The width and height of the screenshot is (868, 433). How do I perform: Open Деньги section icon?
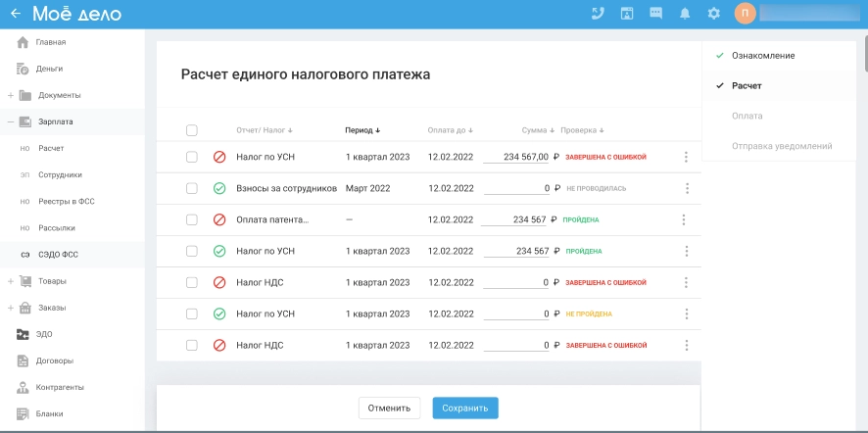[x=23, y=69]
